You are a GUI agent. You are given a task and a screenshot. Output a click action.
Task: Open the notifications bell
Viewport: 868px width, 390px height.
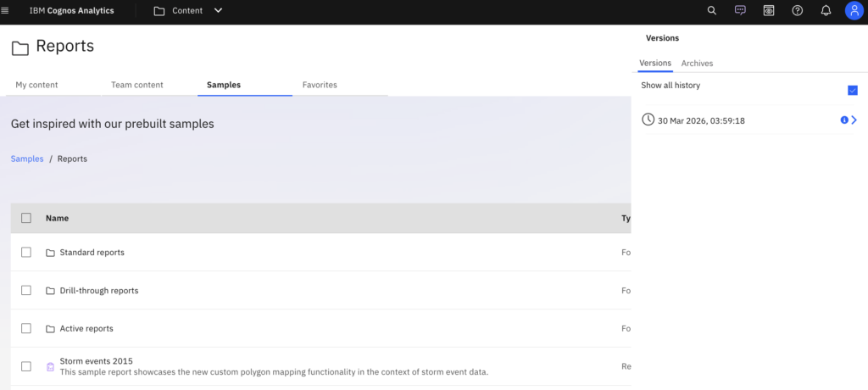826,11
